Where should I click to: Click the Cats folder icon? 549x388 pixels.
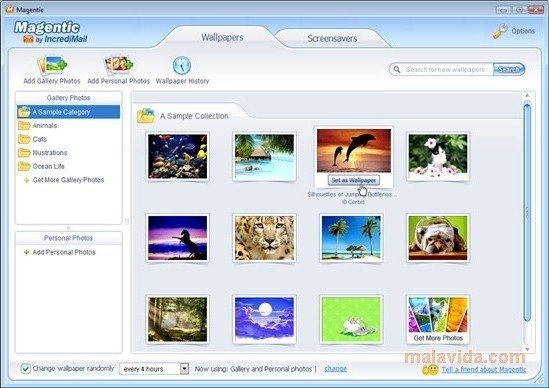tap(24, 139)
